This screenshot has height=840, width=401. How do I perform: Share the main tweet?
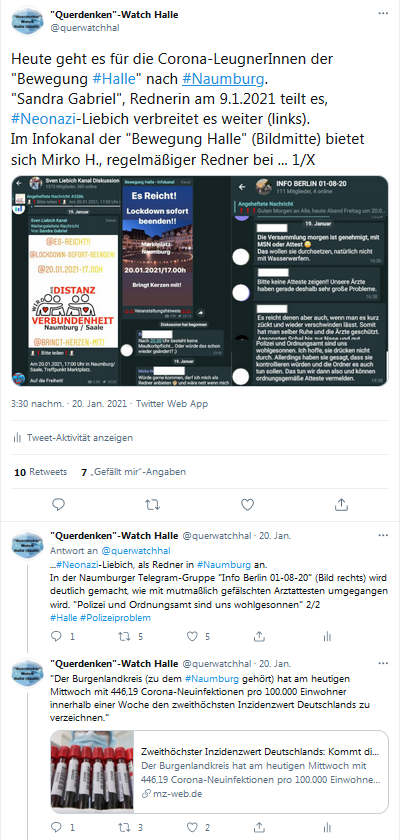click(341, 504)
